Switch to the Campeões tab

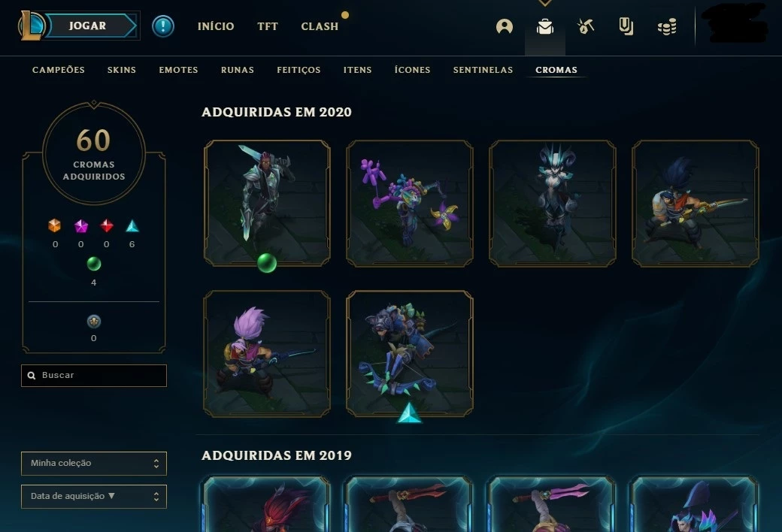click(59, 70)
